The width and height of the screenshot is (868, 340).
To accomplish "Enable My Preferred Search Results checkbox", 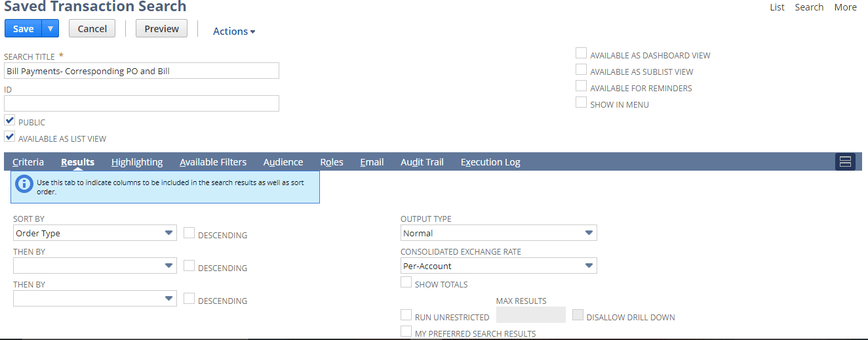I will coord(406,331).
